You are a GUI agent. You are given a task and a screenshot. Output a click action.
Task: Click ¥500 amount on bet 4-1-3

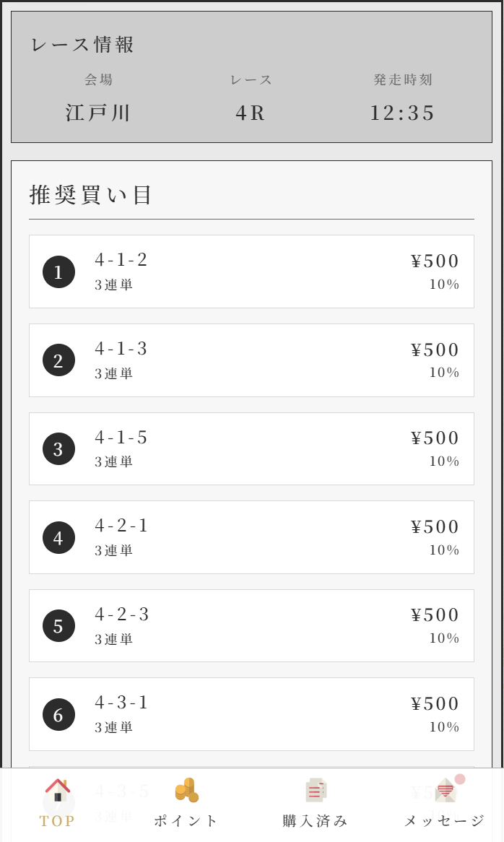click(x=435, y=350)
